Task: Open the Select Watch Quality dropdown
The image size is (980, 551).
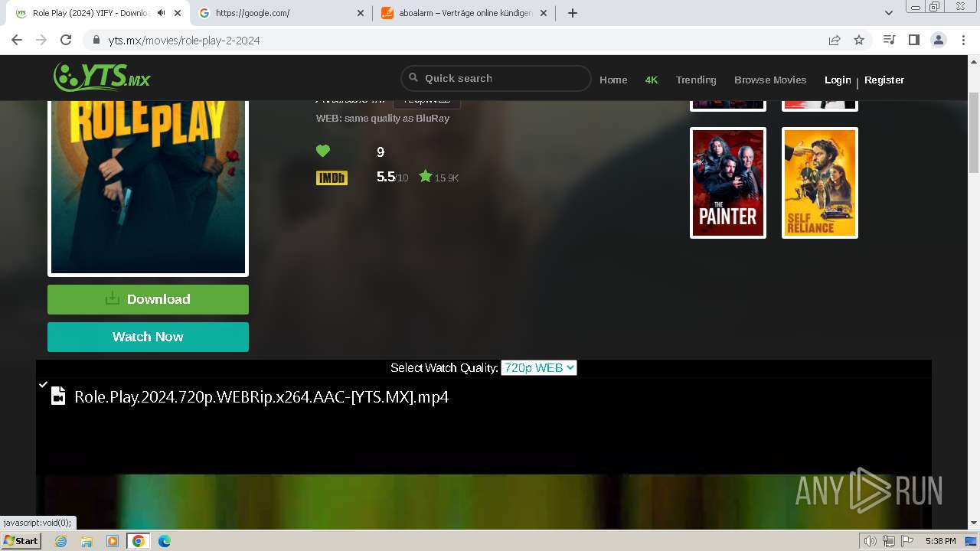Action: coord(538,368)
